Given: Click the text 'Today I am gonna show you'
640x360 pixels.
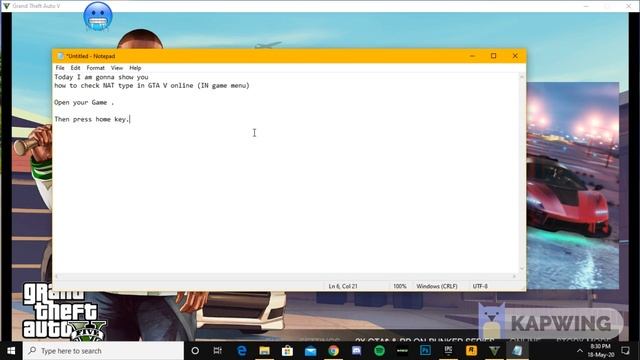Looking at the screenshot, I should click(101, 77).
